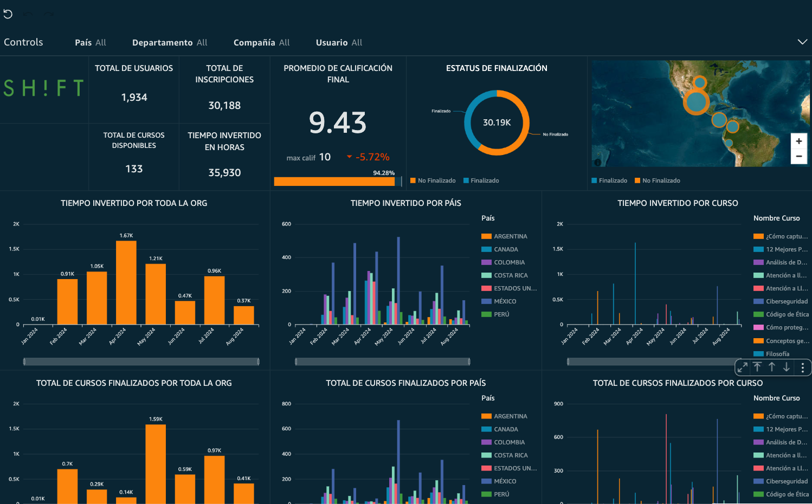
Task: Open the Usuario filter dropdown
Action: pyautogui.click(x=339, y=42)
